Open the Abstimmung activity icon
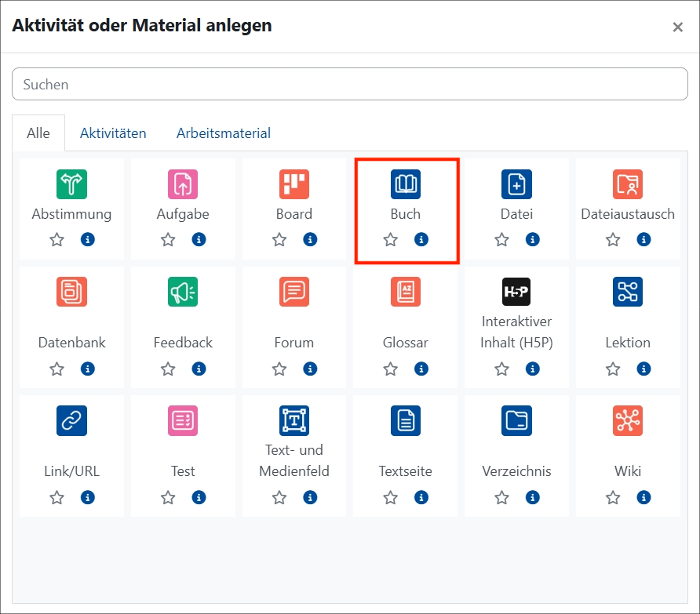Viewport: 700px width, 614px height. point(71,184)
